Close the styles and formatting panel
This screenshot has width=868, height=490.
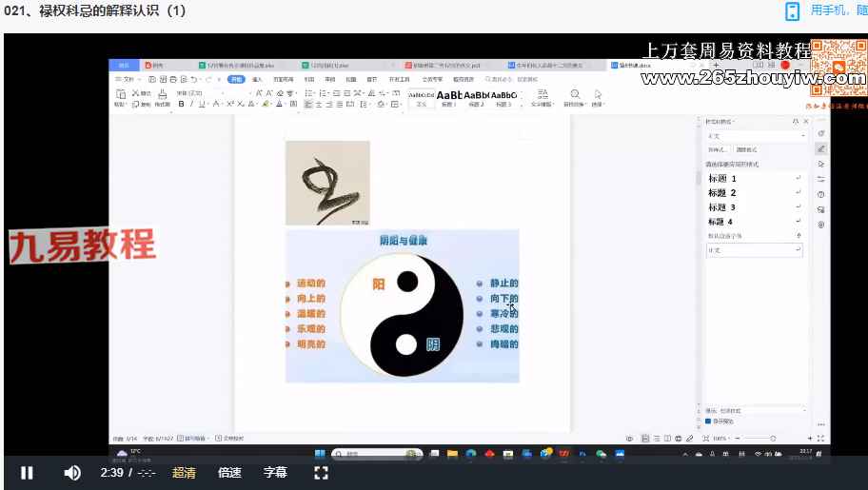(806, 122)
